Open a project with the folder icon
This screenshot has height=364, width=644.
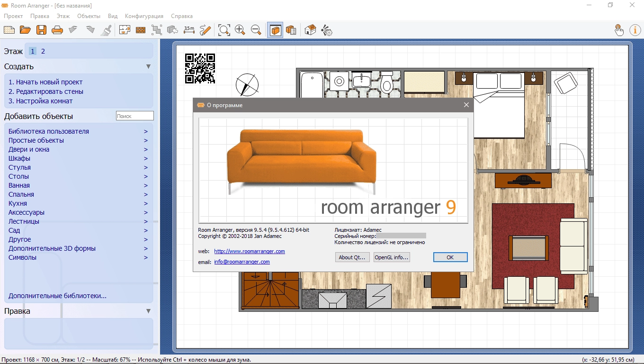point(25,30)
